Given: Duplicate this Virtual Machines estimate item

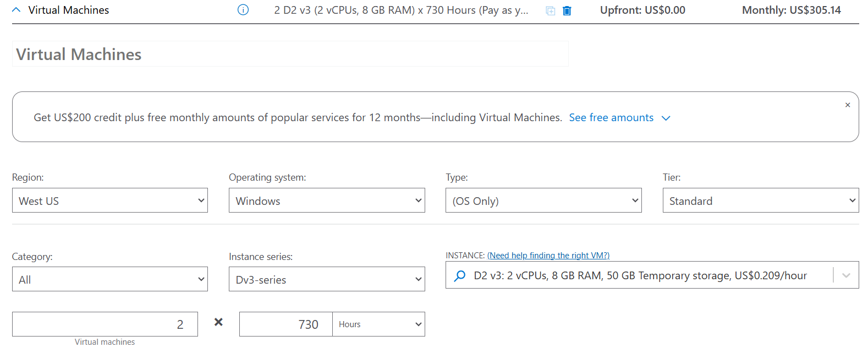Looking at the screenshot, I should pos(550,10).
